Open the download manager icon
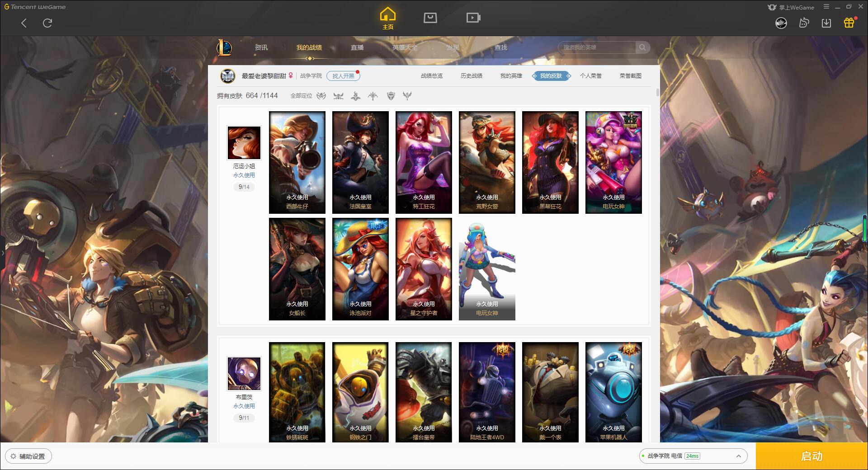Screen dimensions: 868x470 click(826, 23)
